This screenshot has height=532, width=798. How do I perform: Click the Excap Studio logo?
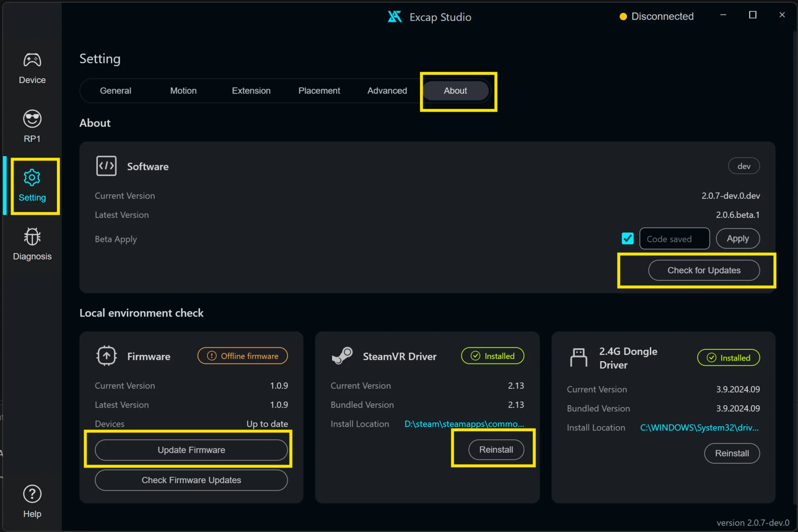click(x=395, y=17)
